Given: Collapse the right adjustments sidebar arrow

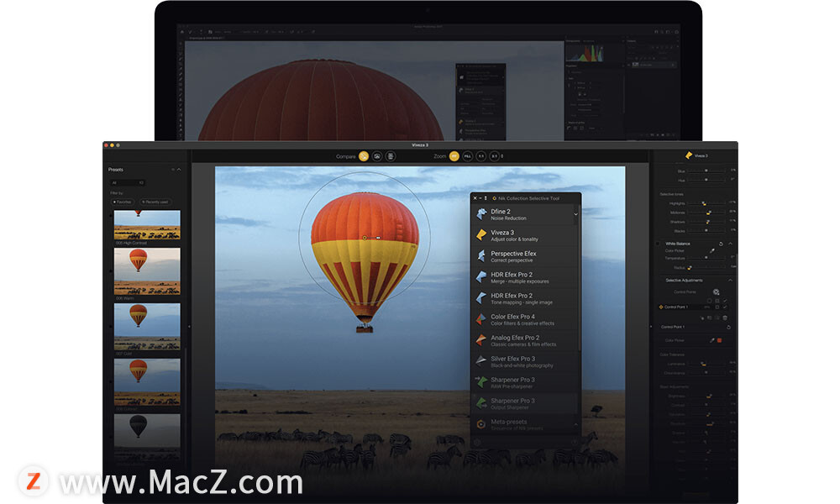Looking at the screenshot, I should (x=651, y=326).
